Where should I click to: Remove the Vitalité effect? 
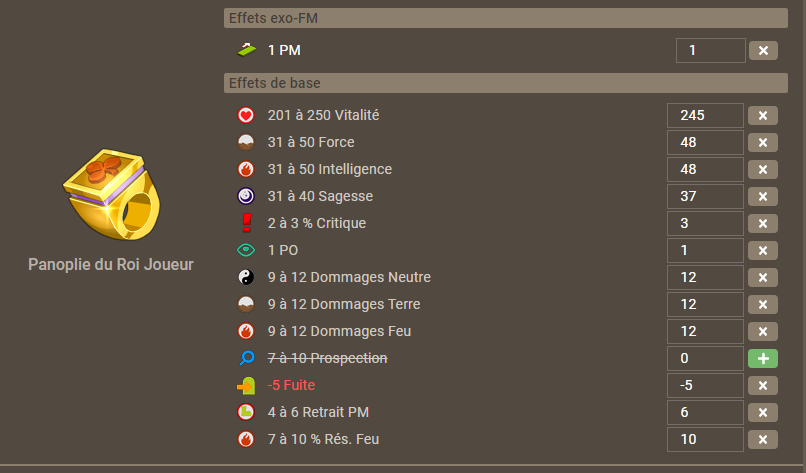(x=763, y=116)
